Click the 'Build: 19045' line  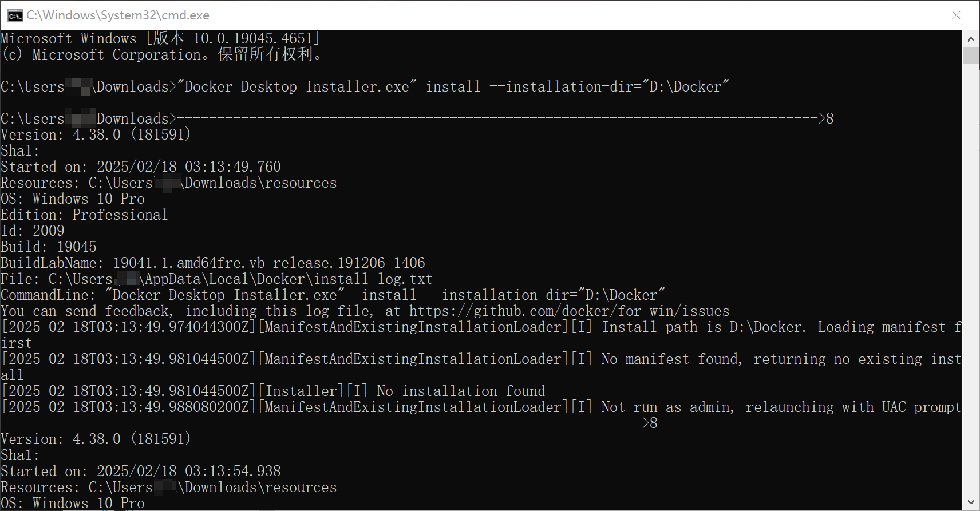tap(49, 247)
